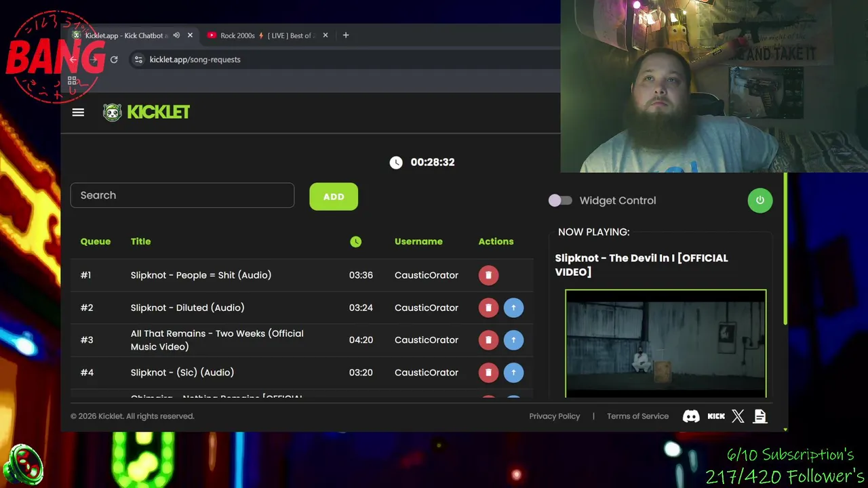Delete queue item People = Shit
Viewport: 868px width, 488px height.
tap(488, 275)
